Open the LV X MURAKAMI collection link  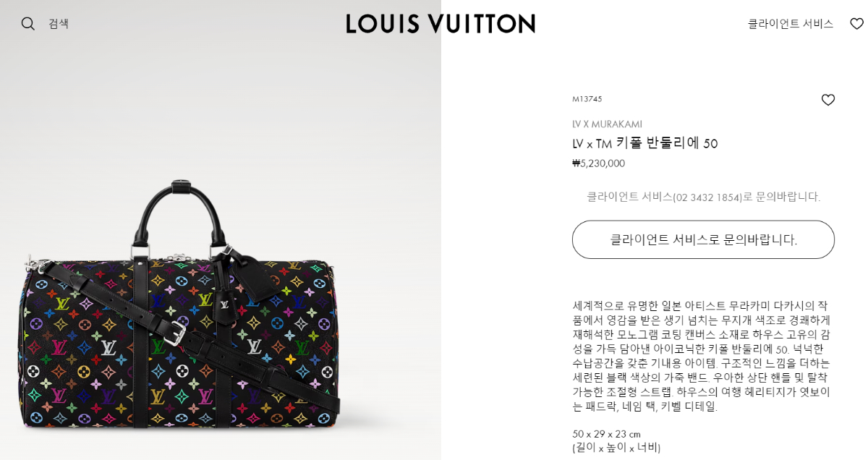(x=607, y=124)
